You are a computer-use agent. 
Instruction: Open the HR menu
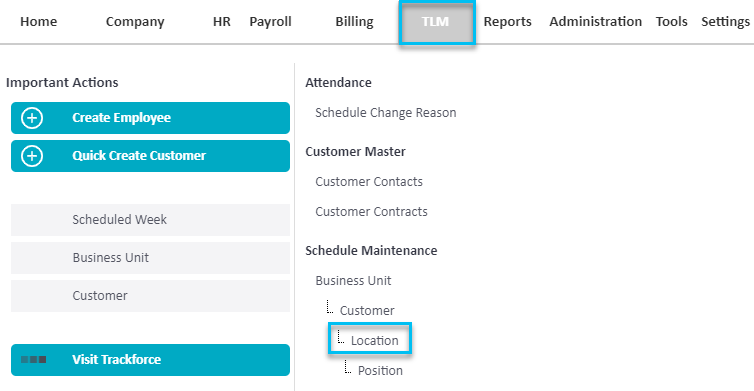222,22
